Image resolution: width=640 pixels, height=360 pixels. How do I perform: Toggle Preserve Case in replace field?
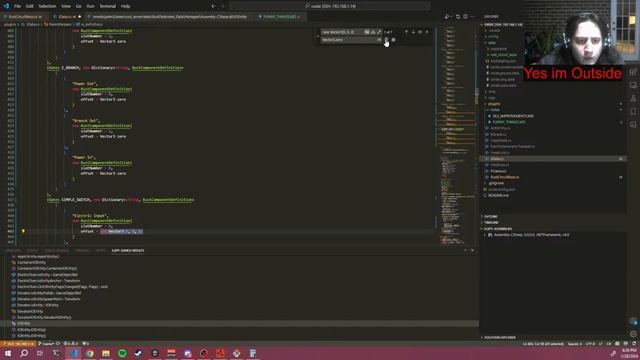pyautogui.click(x=379, y=40)
